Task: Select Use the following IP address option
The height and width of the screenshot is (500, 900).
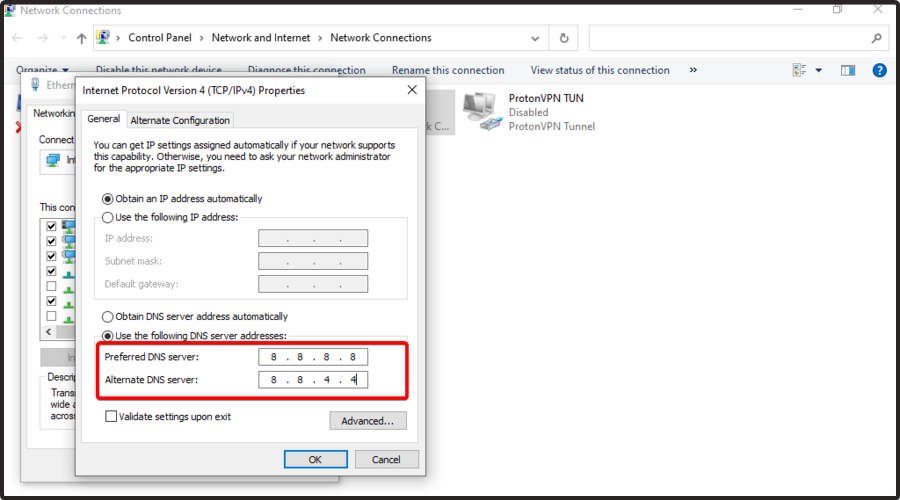Action: tap(109, 218)
